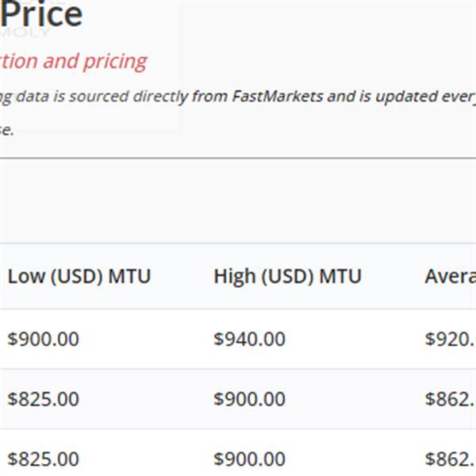Select the truncated "Avera" column header

pos(450,276)
